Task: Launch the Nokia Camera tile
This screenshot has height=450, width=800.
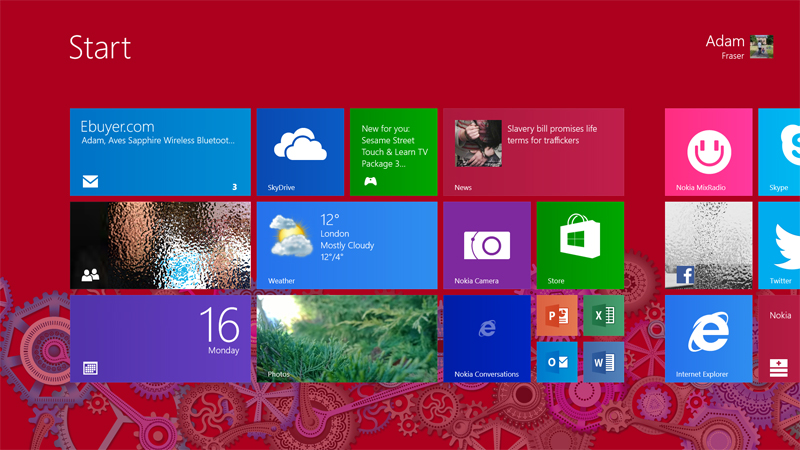Action: [487, 245]
